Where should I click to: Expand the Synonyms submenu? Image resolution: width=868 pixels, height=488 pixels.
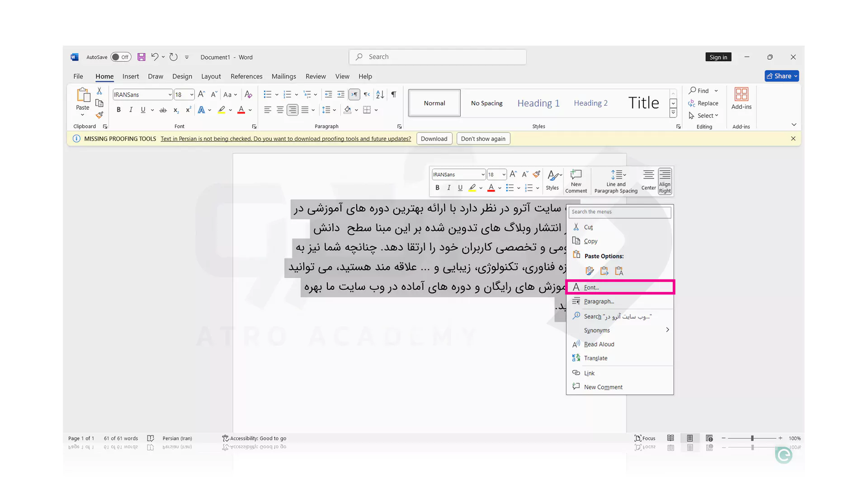(620, 330)
